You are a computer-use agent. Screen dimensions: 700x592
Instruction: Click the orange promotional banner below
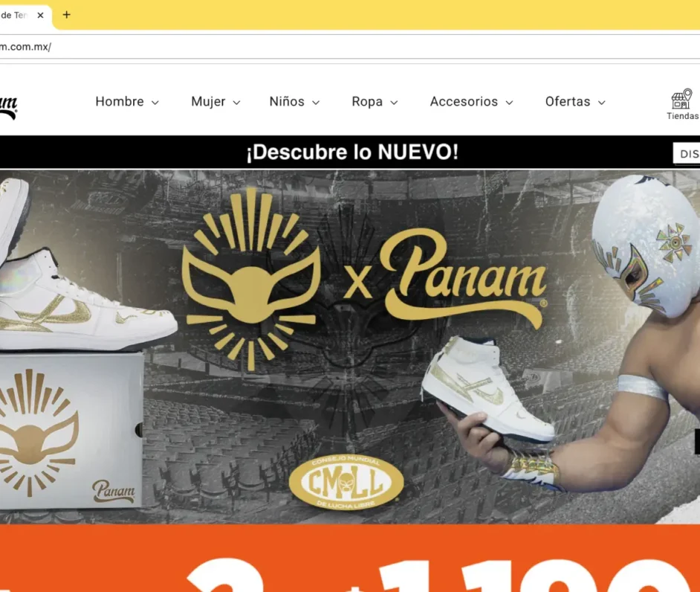(350, 558)
